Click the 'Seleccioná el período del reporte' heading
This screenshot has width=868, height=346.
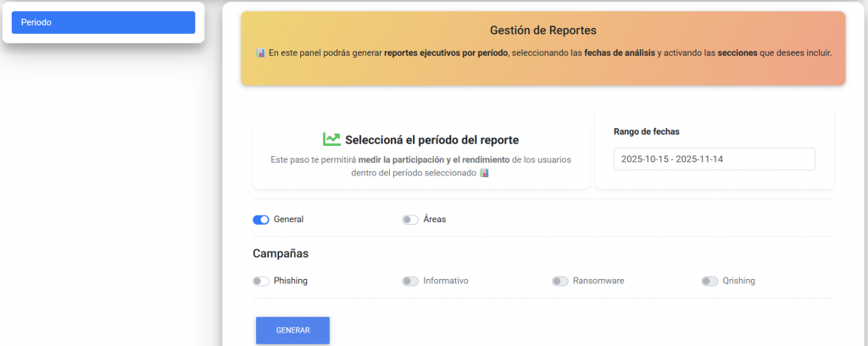pos(431,140)
